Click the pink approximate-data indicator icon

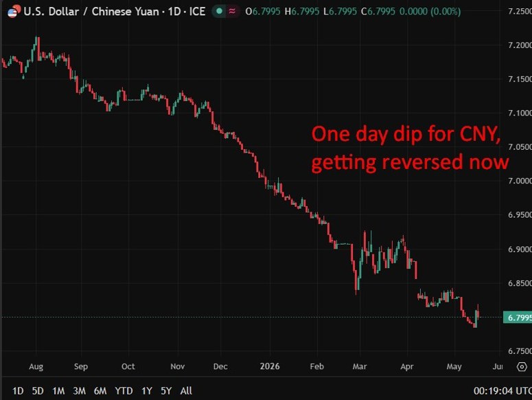(232, 11)
